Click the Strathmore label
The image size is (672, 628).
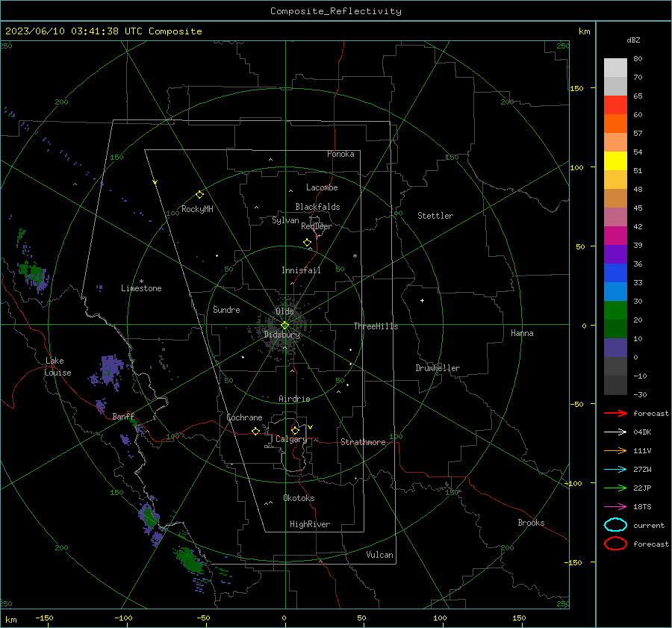pyautogui.click(x=363, y=442)
